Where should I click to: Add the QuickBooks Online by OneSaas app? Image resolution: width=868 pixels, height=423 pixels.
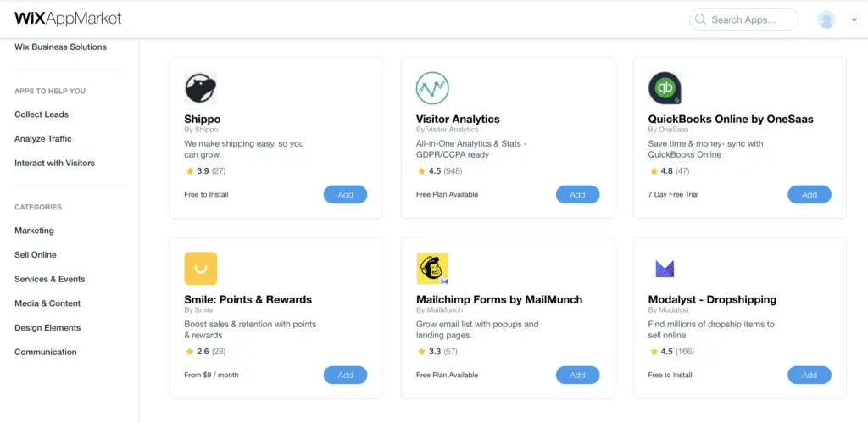pos(810,194)
